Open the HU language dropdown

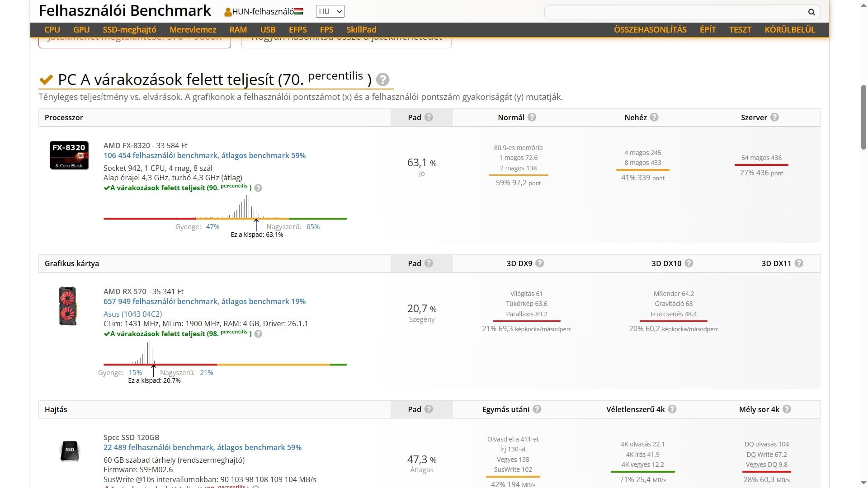tap(330, 12)
